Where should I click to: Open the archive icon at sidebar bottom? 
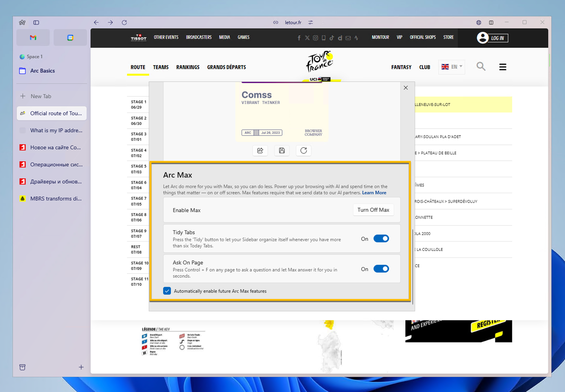[23, 367]
